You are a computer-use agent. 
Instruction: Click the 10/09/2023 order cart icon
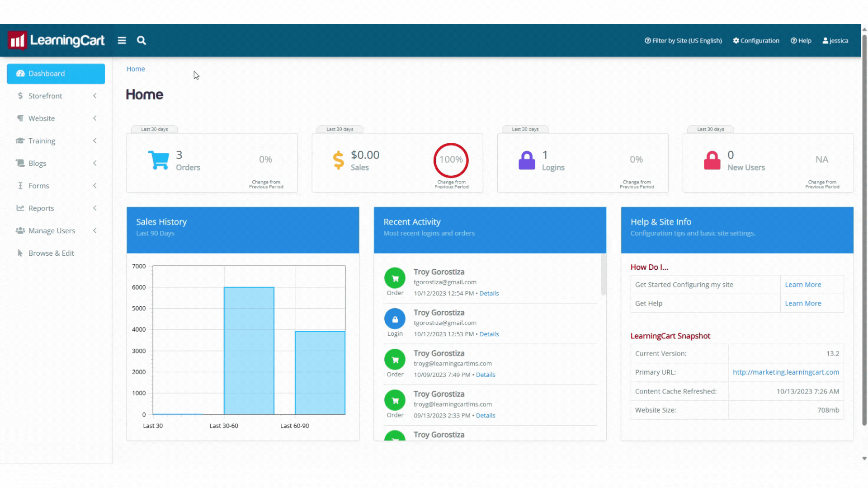pyautogui.click(x=395, y=359)
